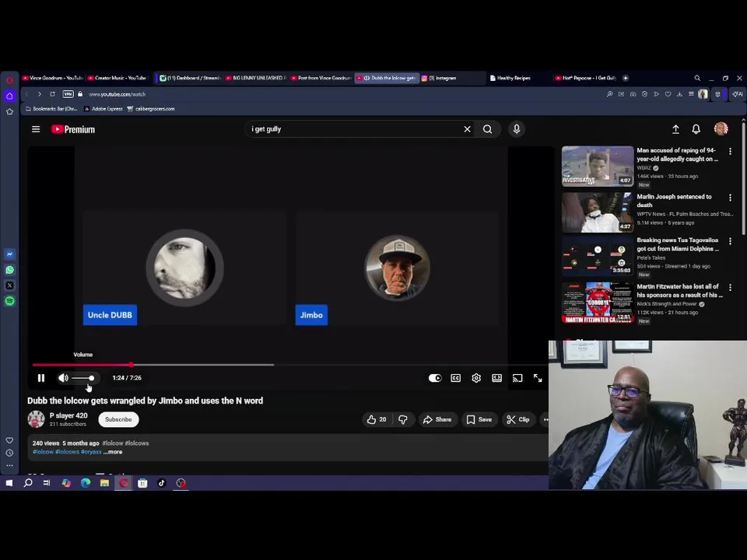Switch to theater mode in the player
The height and width of the screenshot is (560, 747).
click(496, 378)
